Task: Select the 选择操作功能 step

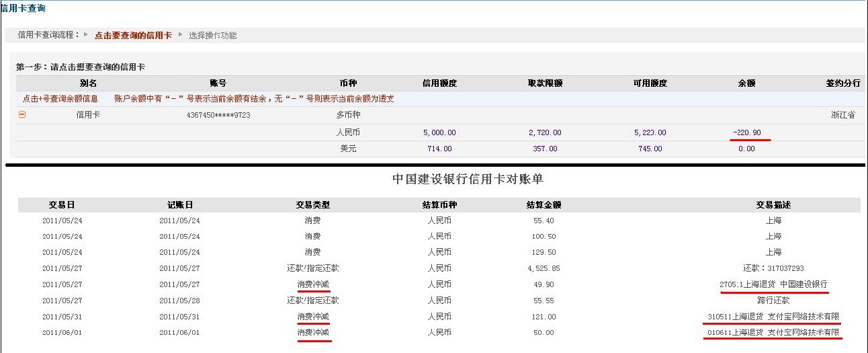Action: point(212,35)
